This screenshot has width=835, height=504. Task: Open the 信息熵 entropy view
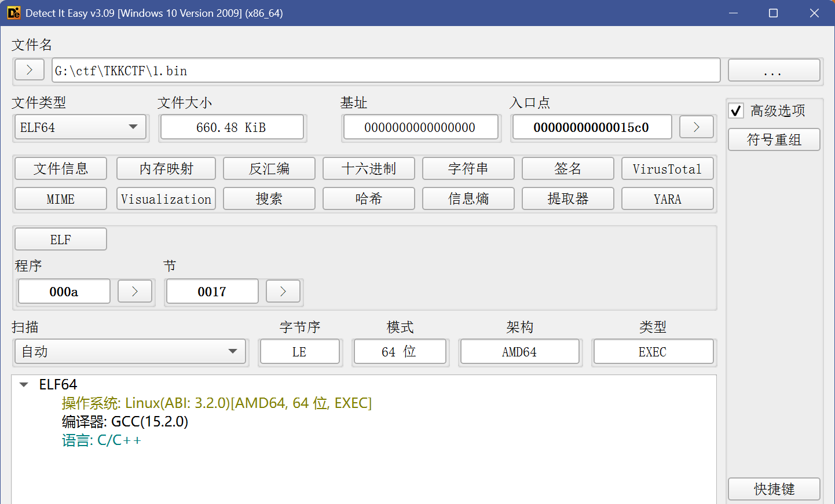468,199
